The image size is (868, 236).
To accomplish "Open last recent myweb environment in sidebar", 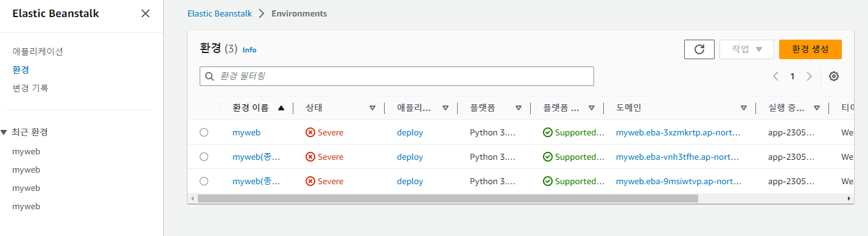I will 26,206.
